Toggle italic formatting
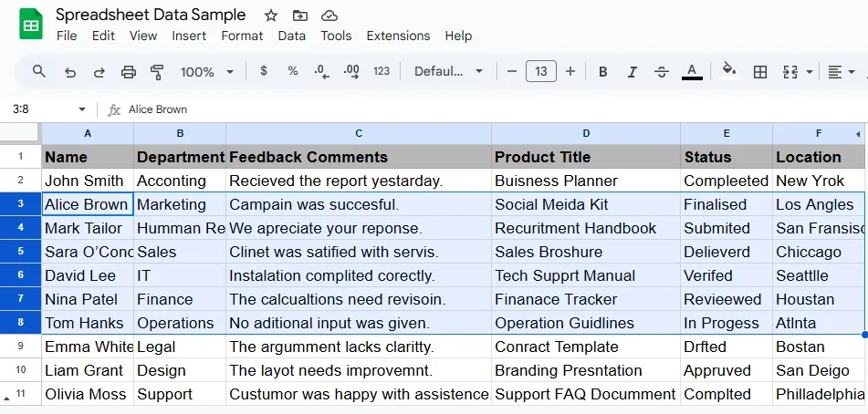The image size is (868, 414). (633, 72)
